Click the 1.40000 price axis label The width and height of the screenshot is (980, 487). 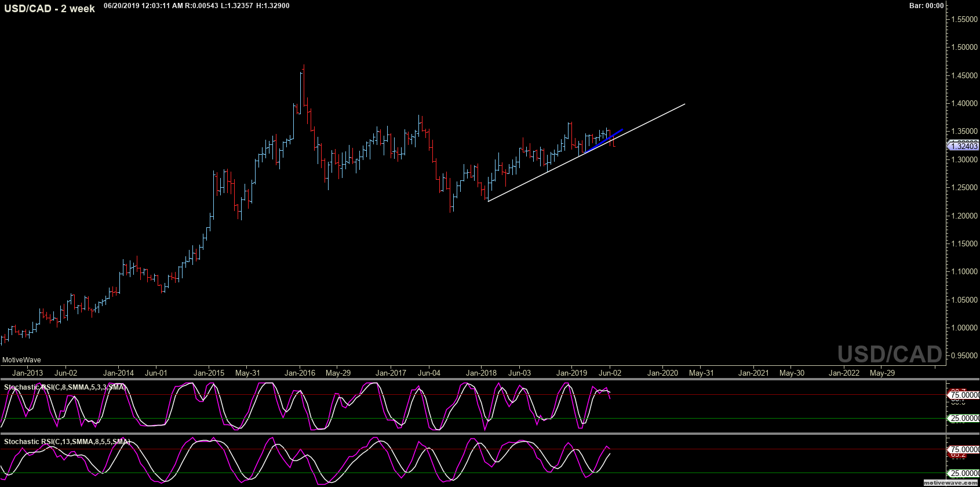pyautogui.click(x=964, y=103)
